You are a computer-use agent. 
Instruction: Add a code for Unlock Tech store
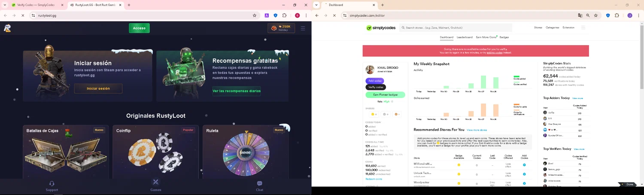point(524,174)
